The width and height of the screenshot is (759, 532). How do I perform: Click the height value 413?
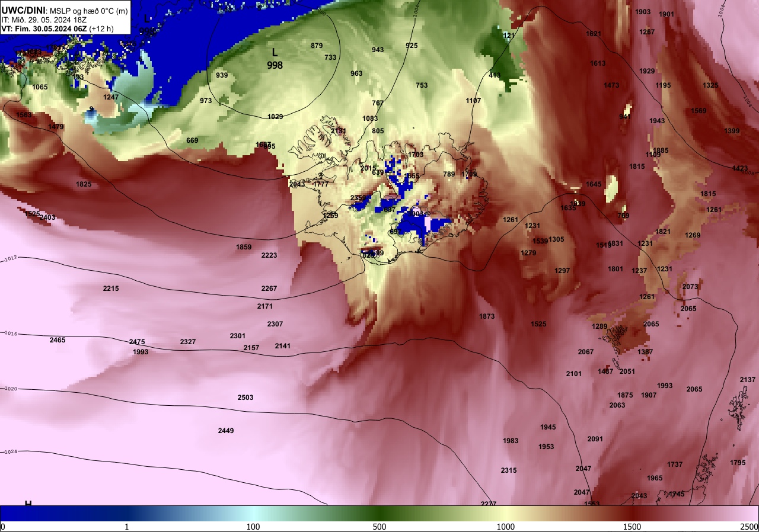click(x=495, y=75)
